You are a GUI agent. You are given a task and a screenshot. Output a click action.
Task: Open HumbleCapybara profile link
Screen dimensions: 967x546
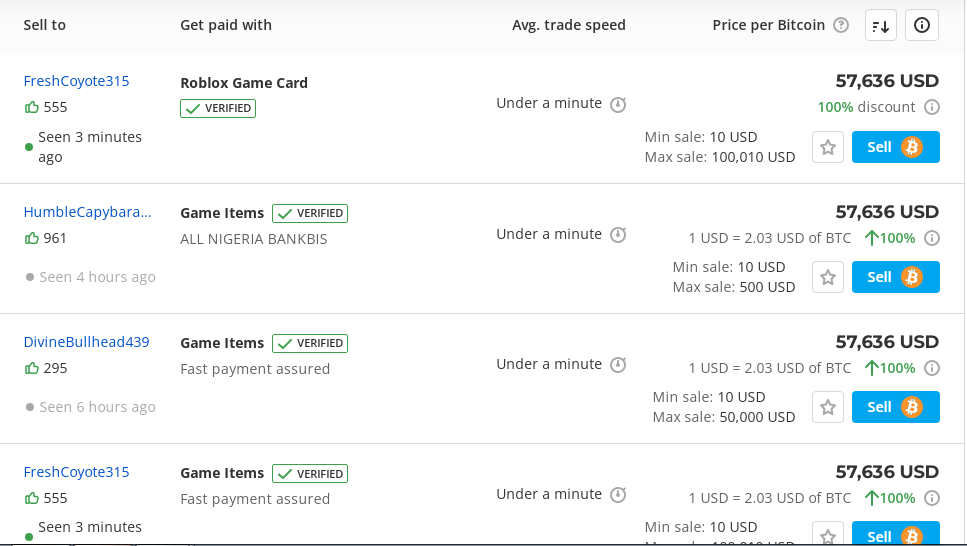[x=87, y=212]
